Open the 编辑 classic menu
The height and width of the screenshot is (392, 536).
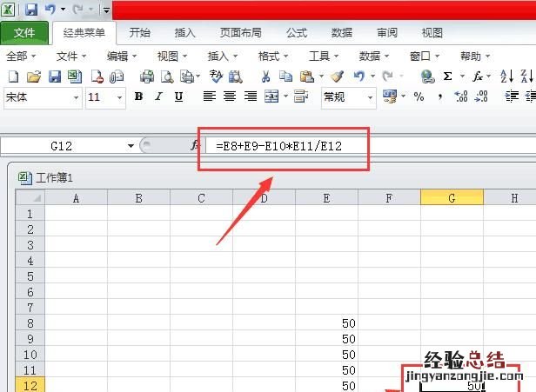click(122, 56)
